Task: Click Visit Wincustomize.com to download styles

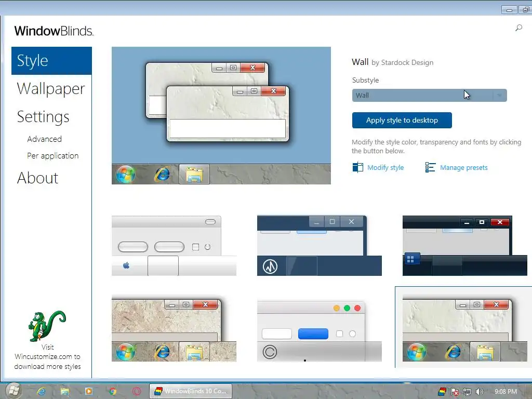Action: point(47,357)
